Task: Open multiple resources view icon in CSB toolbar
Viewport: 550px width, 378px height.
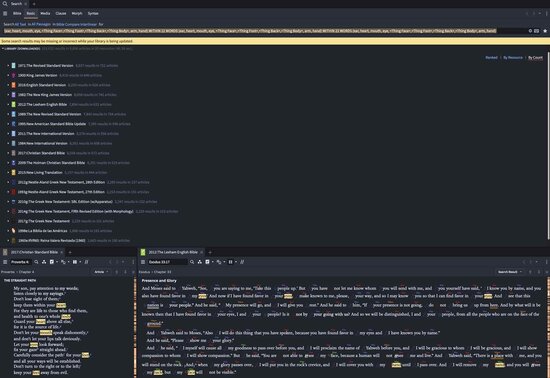Action: (75, 262)
